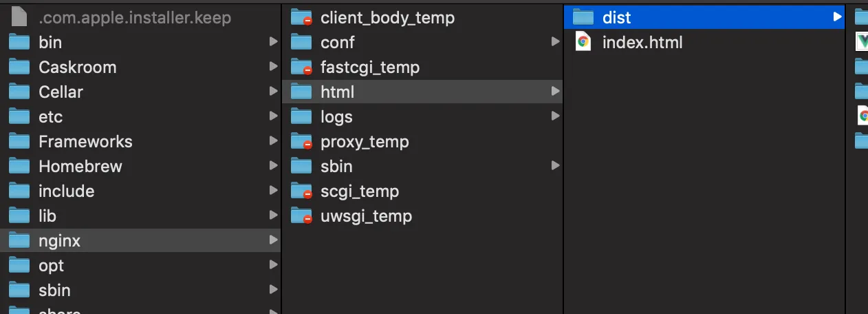Expand the logs folder arrow
This screenshot has height=314, width=868.
tap(555, 116)
